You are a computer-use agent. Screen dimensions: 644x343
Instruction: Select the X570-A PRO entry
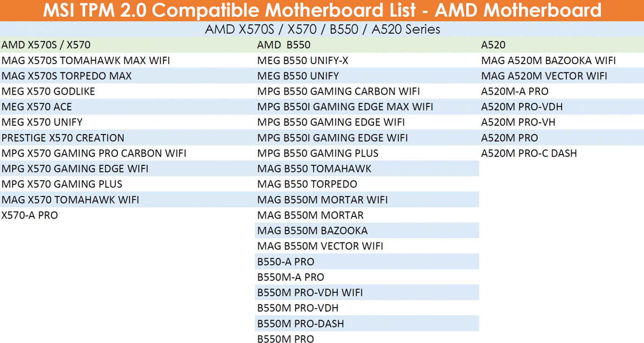(30, 215)
